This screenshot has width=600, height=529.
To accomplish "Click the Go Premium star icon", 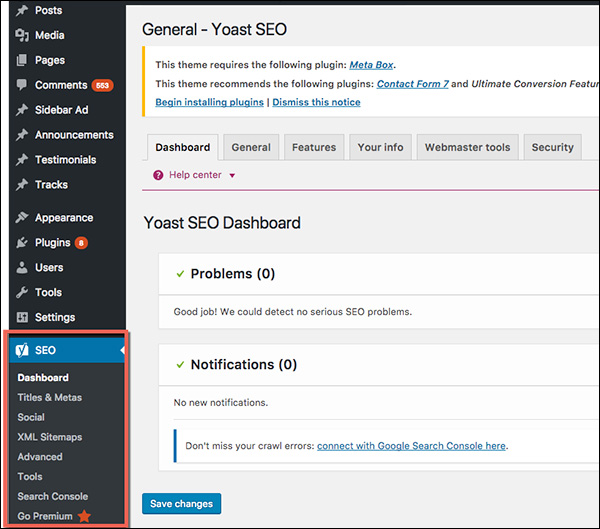I will (x=84, y=517).
